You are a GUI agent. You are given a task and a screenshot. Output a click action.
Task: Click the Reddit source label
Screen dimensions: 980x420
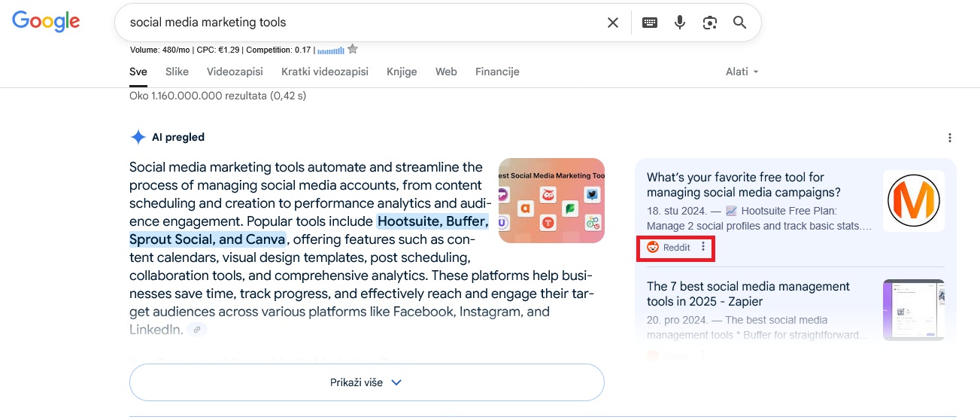[x=677, y=248]
